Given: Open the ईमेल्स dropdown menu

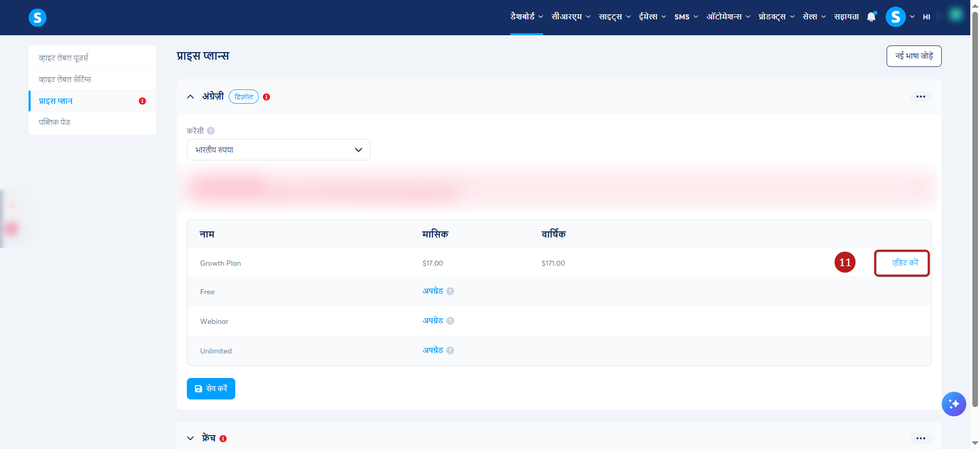Looking at the screenshot, I should pos(652,17).
